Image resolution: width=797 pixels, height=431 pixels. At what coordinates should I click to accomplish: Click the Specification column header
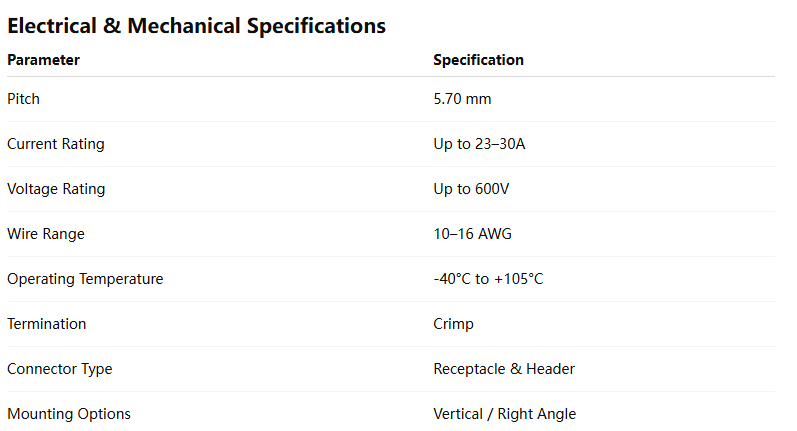point(478,60)
